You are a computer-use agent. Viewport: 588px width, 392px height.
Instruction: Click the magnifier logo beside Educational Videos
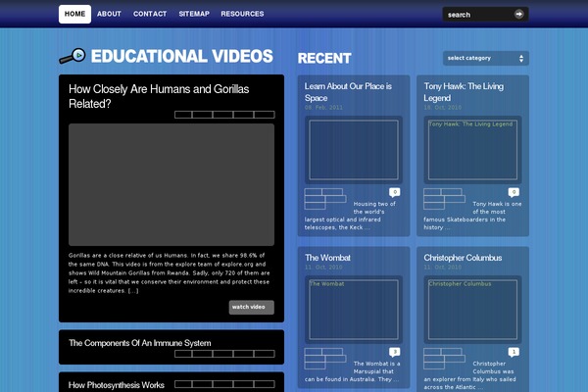click(73, 56)
